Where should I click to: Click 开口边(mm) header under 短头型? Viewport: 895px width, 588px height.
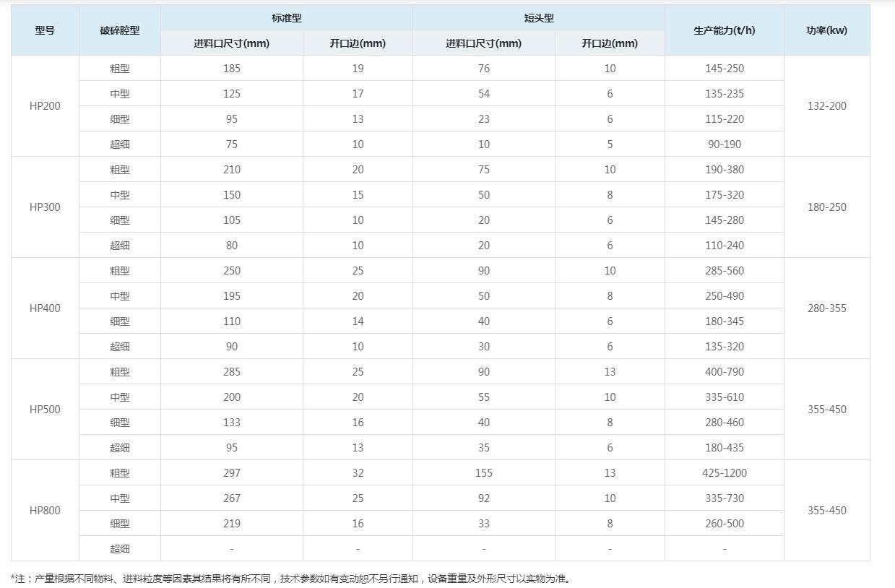(x=610, y=43)
